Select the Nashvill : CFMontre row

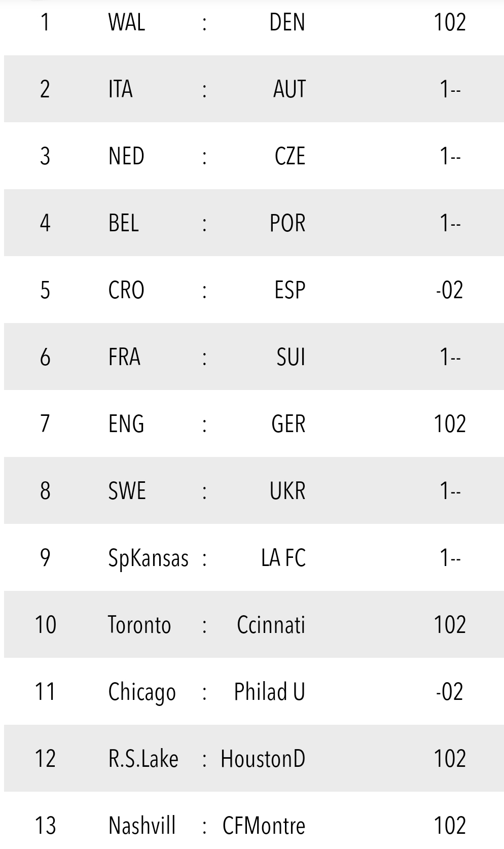tap(254, 821)
